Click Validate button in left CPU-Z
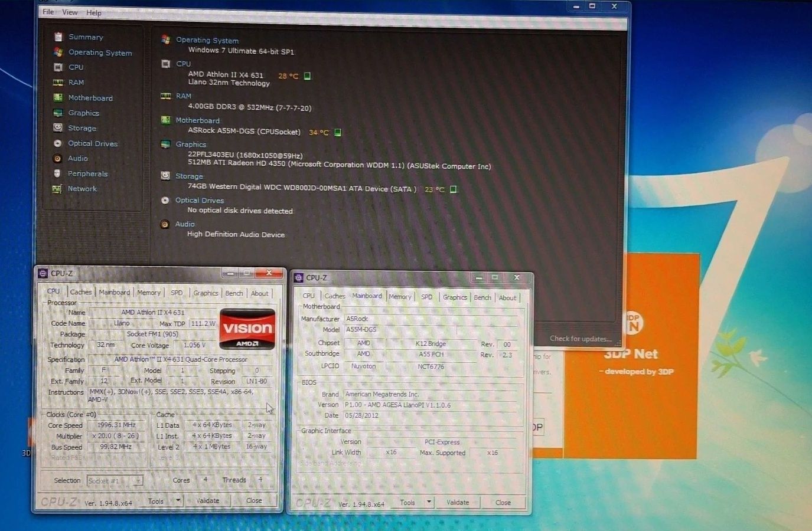The width and height of the screenshot is (812, 531). tap(207, 501)
